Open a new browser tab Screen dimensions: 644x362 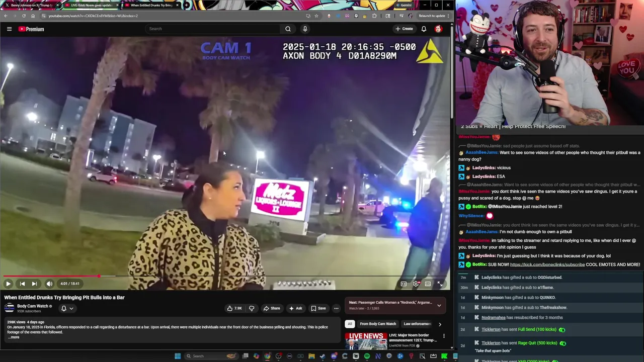(186, 5)
